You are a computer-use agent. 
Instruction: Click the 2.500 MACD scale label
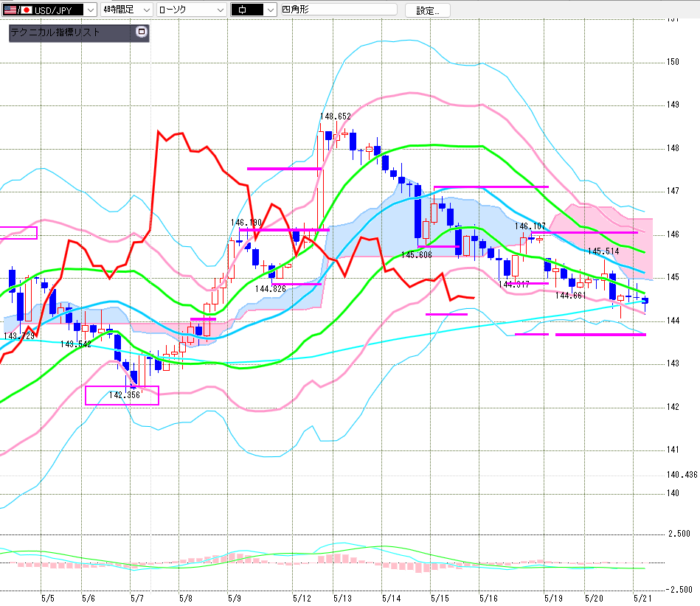click(679, 534)
